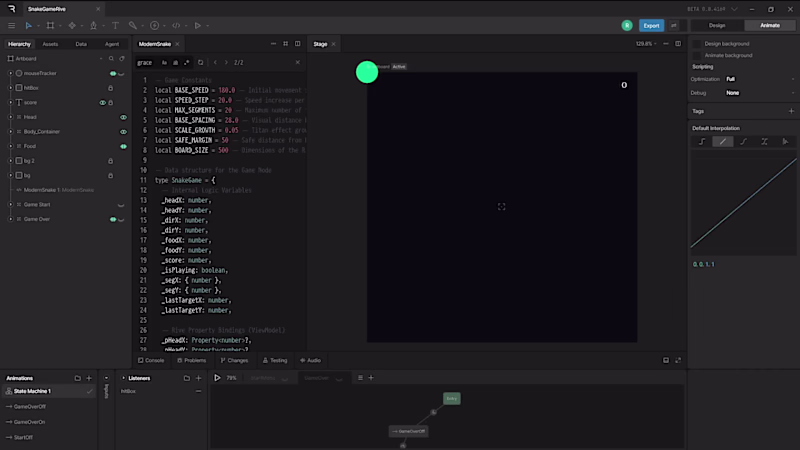Click the Design background color swatch
Screen dimensions: 800x450
[x=697, y=44]
